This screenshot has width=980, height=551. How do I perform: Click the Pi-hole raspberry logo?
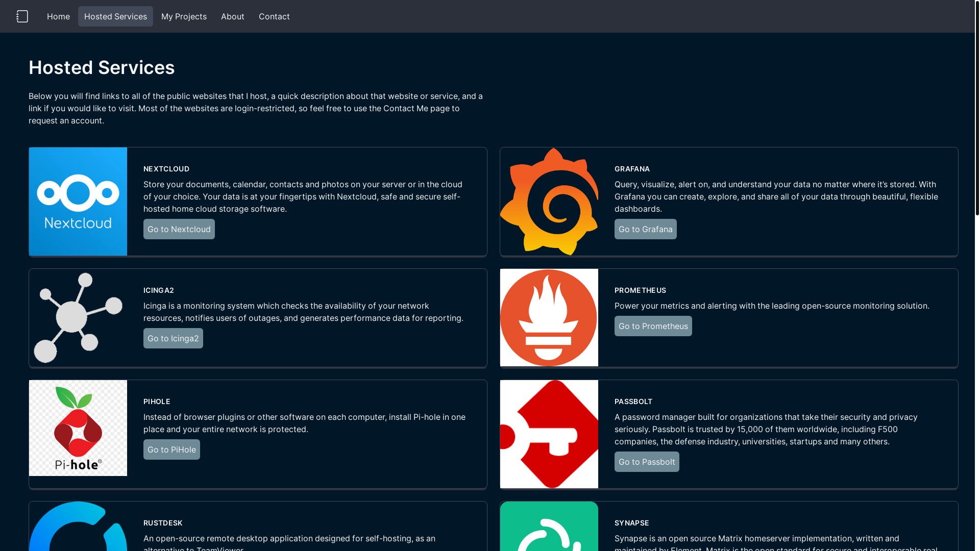pos(78,428)
